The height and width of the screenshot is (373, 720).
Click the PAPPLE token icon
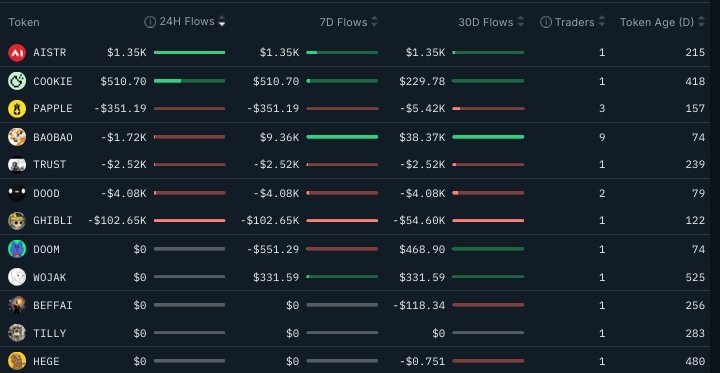pyautogui.click(x=17, y=109)
